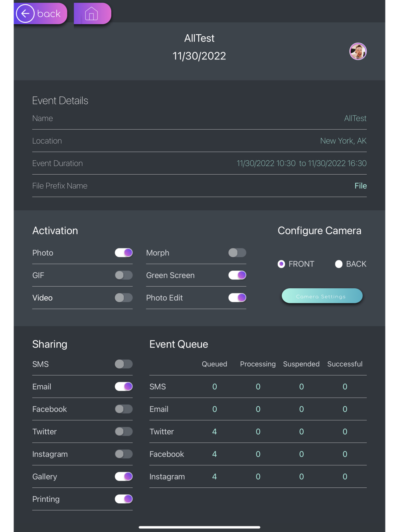
Task: Open the user profile avatar
Action: click(358, 51)
